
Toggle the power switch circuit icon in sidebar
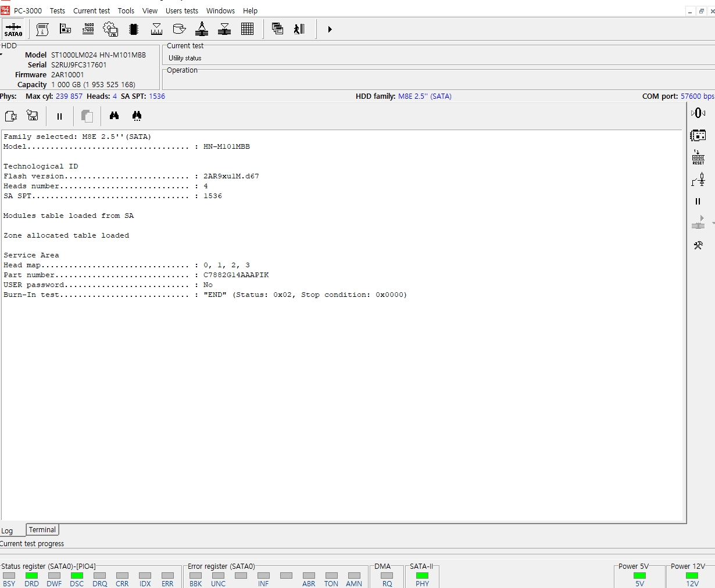(698, 180)
